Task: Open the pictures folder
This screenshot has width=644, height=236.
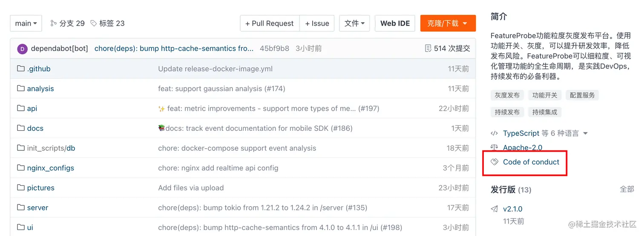Action: tap(41, 188)
